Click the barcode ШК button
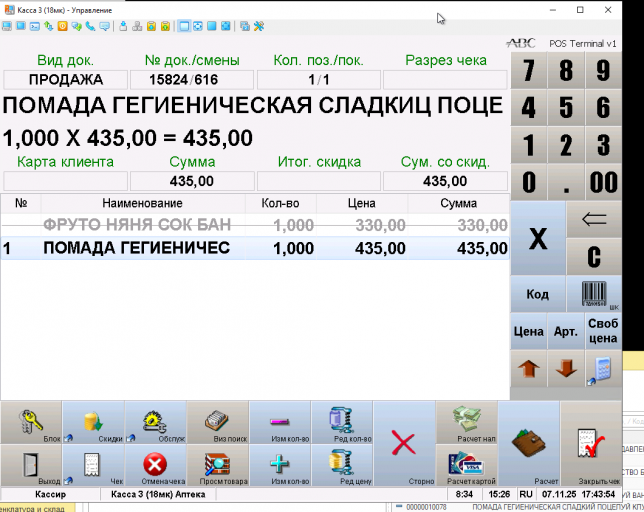 594,294
